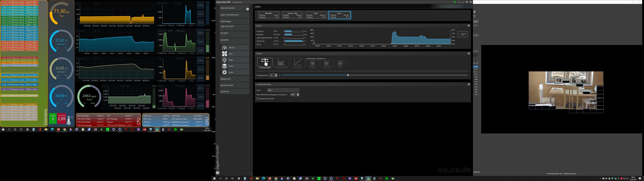644x181 pixels.
Task: Open Modus panel hamburger menu
Action: click(x=469, y=54)
